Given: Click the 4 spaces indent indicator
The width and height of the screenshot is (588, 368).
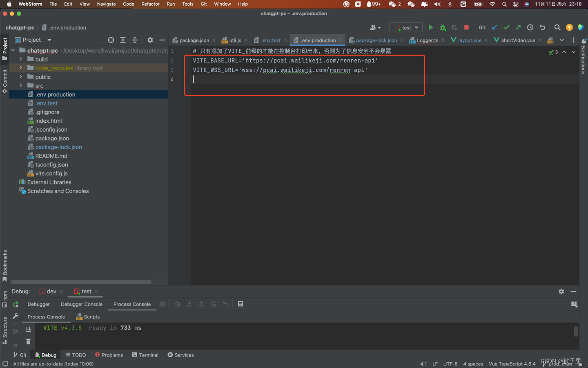Looking at the screenshot, I should coord(473,364).
